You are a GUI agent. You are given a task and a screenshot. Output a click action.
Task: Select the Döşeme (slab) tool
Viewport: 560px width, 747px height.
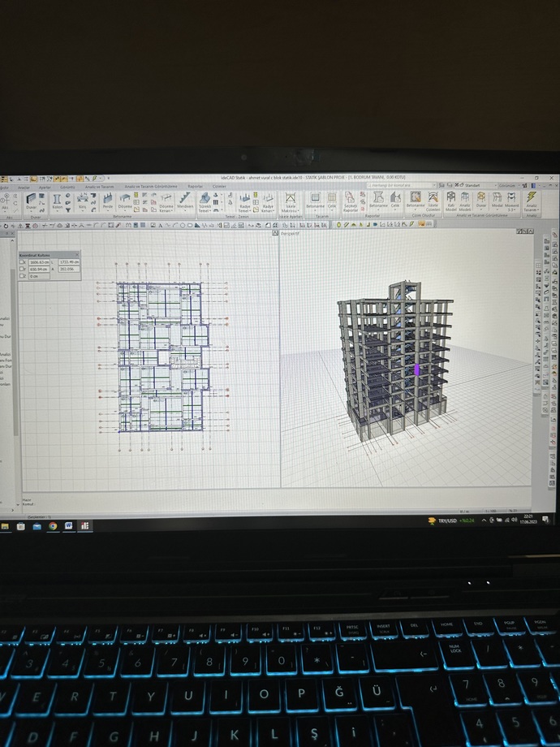(x=125, y=201)
